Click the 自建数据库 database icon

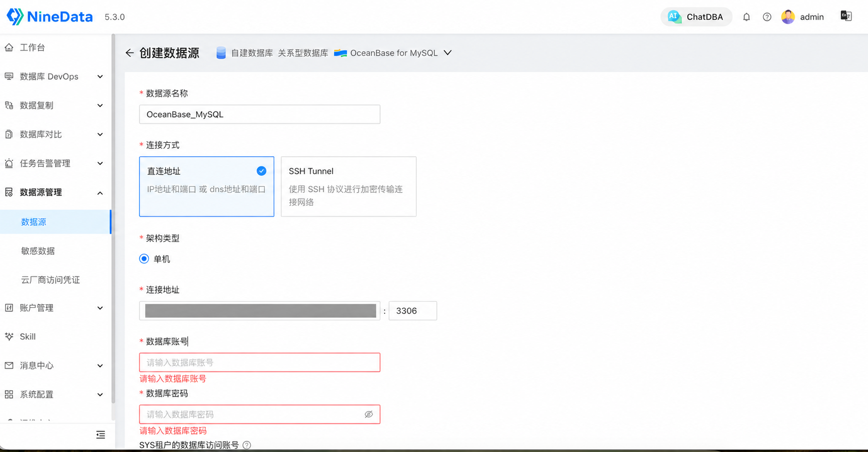coord(221,53)
